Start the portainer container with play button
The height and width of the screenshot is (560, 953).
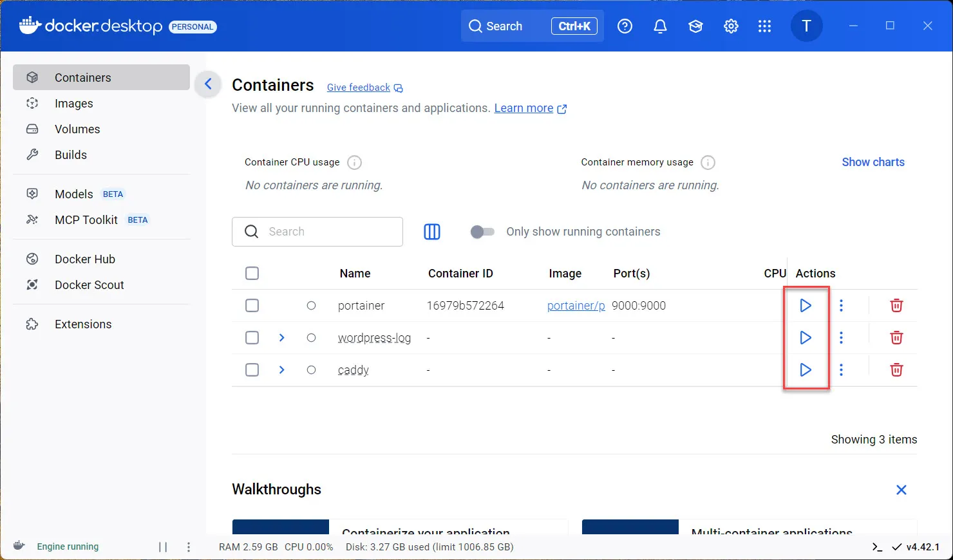point(806,305)
